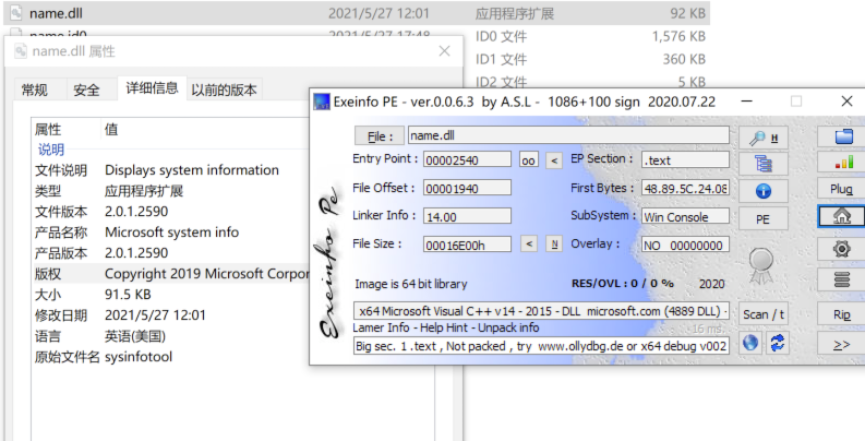Image resolution: width=866 pixels, height=441 pixels.
Task: Switch to the 以前的版本 tab
Action: [224, 90]
